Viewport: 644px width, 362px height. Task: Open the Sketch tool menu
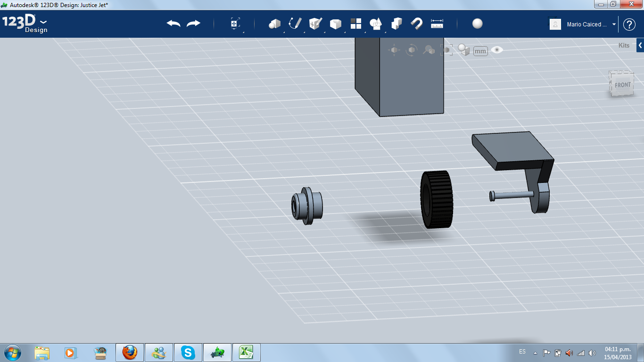click(295, 24)
